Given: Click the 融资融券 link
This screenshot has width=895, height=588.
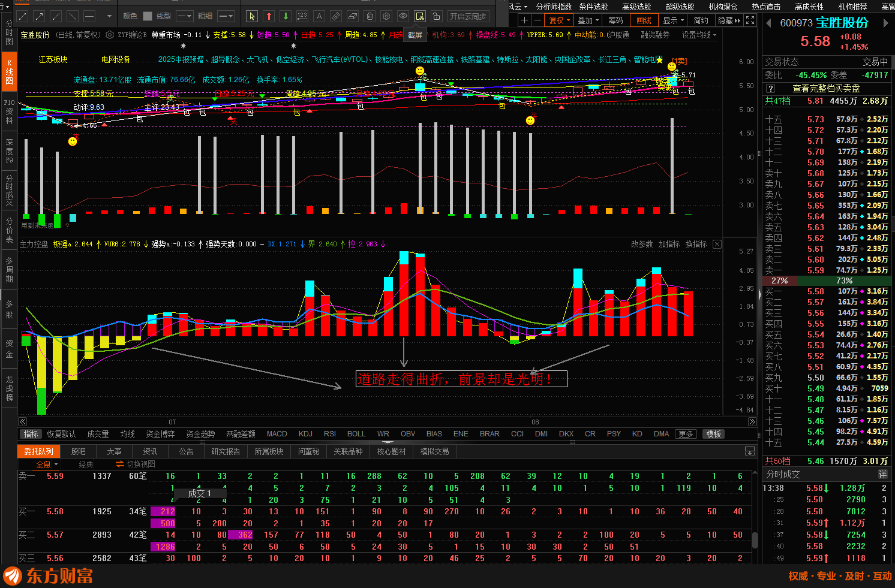Looking at the screenshot, I should tap(655, 35).
